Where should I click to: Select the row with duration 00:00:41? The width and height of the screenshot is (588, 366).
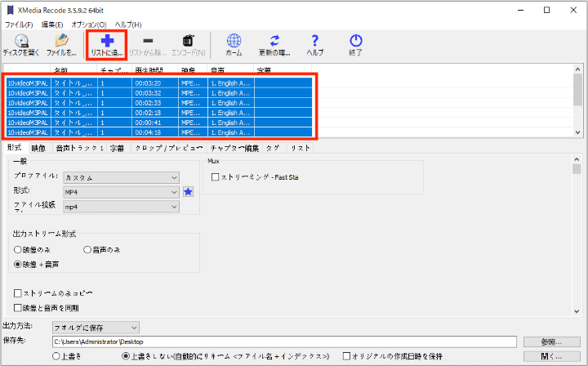coord(159,123)
